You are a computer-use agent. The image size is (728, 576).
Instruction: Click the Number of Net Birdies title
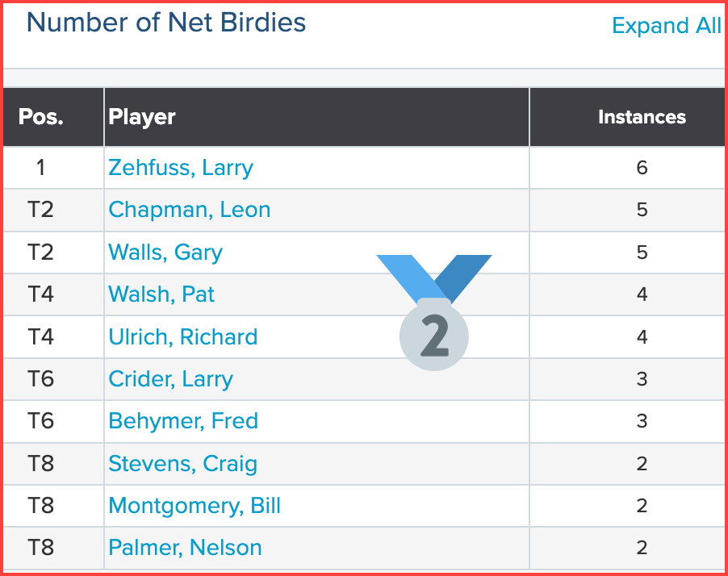coord(166,23)
